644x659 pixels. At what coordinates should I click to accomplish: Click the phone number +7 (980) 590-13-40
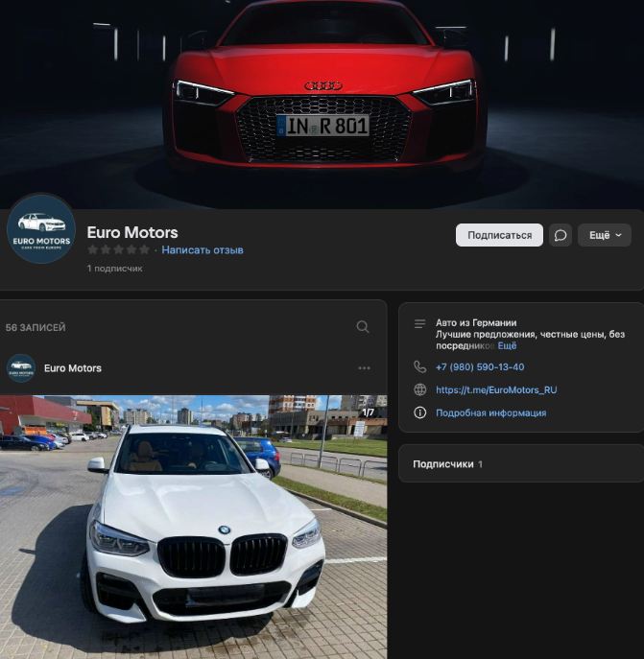[x=480, y=367]
